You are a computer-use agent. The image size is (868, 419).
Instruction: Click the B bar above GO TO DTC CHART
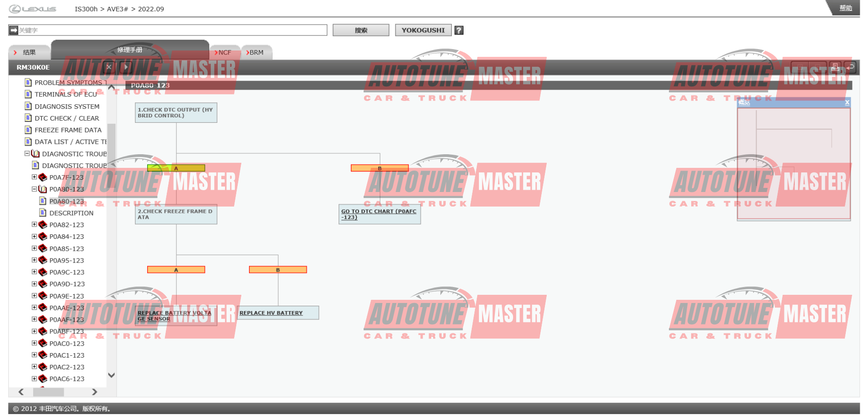pos(379,168)
